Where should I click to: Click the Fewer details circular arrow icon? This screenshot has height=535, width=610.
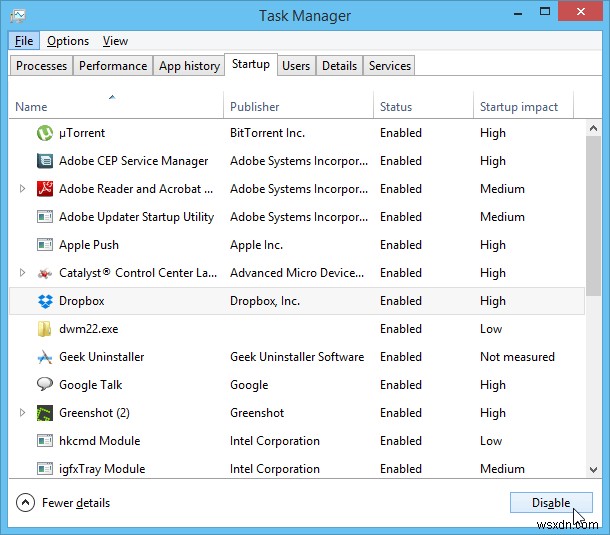(25, 503)
